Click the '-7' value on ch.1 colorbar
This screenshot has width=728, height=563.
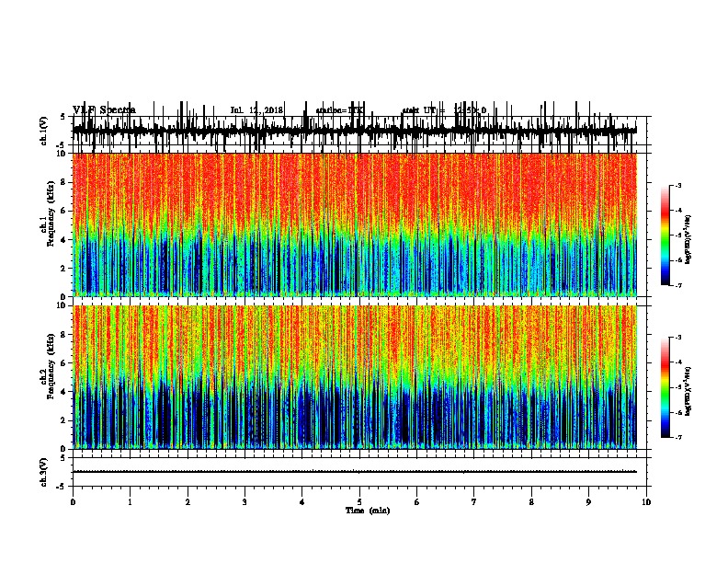pos(677,285)
